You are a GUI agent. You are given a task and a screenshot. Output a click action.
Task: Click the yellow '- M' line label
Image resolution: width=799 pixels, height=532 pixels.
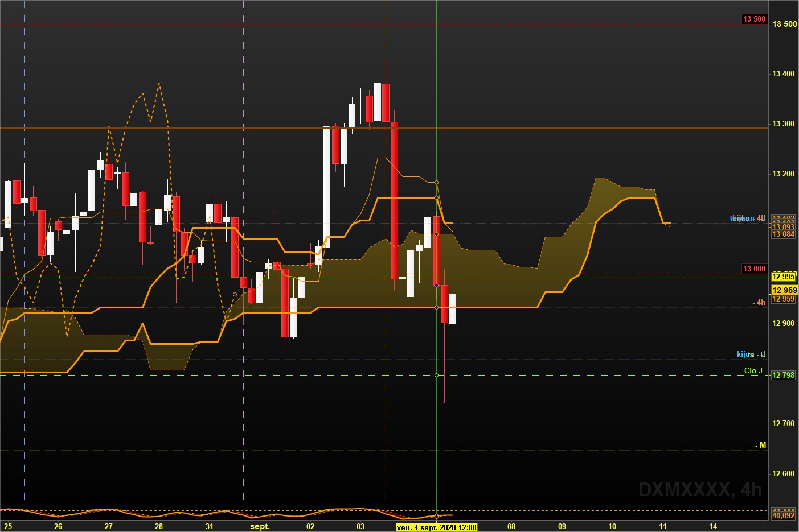pos(760,445)
